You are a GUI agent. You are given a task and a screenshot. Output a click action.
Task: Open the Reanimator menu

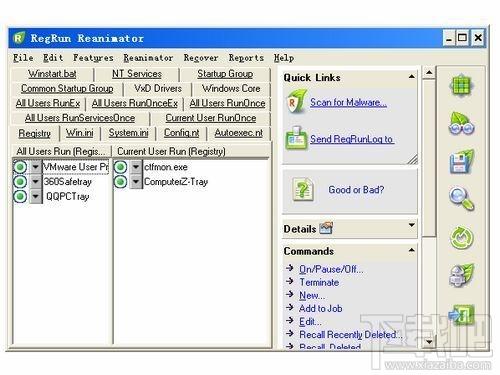148,58
